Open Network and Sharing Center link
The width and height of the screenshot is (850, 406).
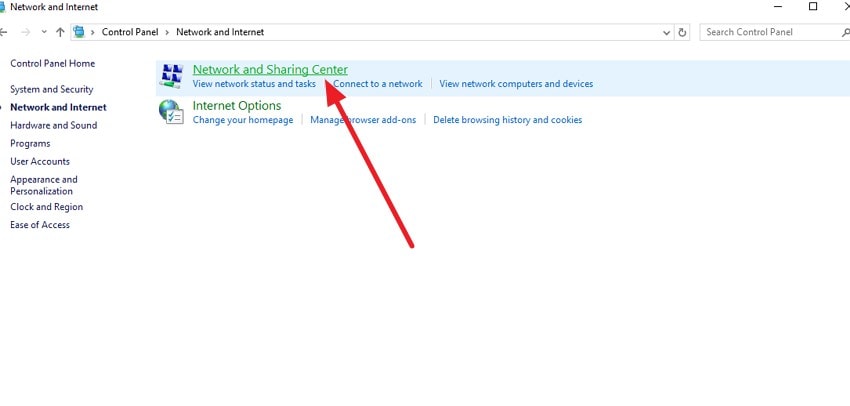[270, 69]
